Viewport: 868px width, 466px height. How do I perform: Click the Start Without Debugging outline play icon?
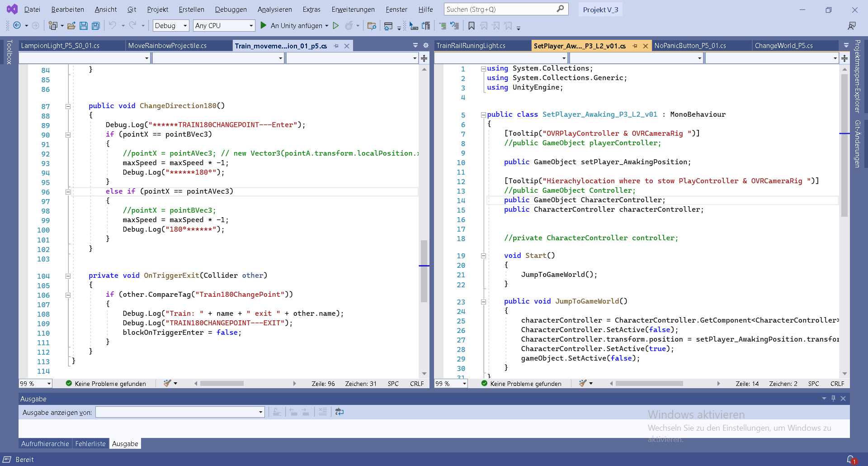336,26
